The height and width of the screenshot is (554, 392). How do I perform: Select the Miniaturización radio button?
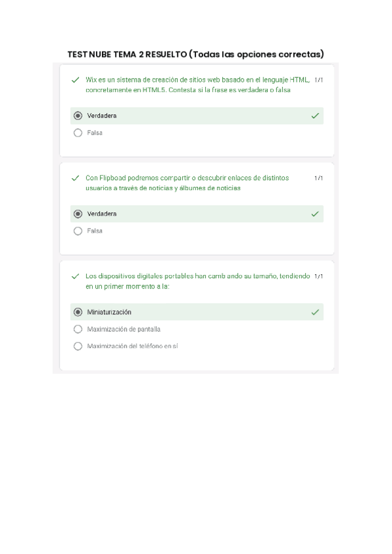pos(78,312)
